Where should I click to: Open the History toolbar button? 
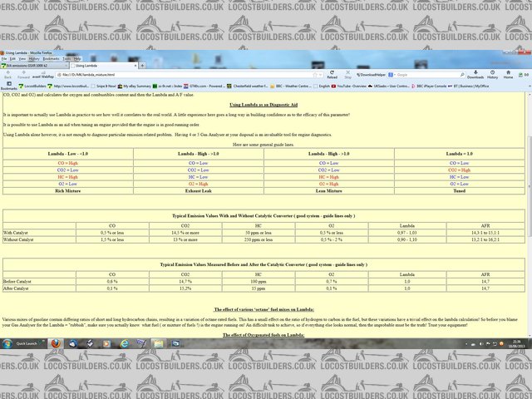[x=491, y=75]
